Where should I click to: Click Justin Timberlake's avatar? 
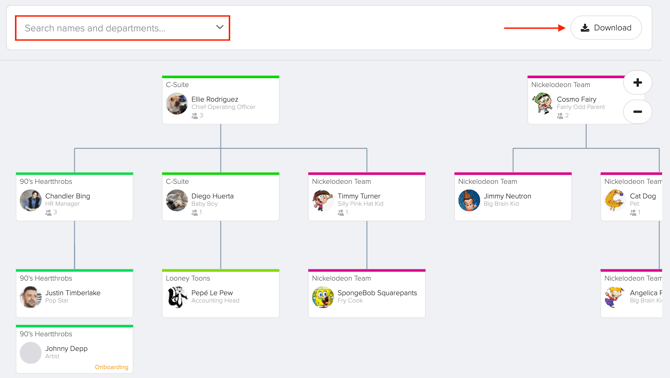[31, 297]
